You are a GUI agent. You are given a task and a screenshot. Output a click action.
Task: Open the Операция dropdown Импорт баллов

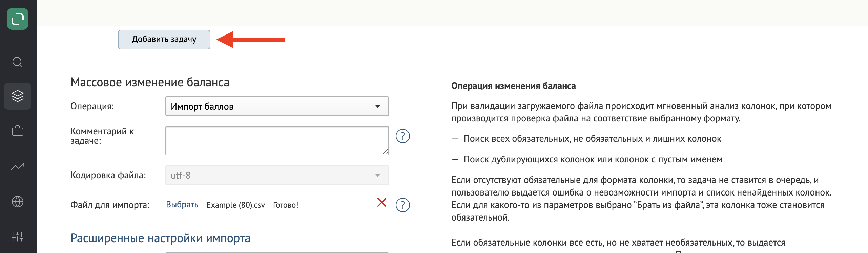[277, 106]
